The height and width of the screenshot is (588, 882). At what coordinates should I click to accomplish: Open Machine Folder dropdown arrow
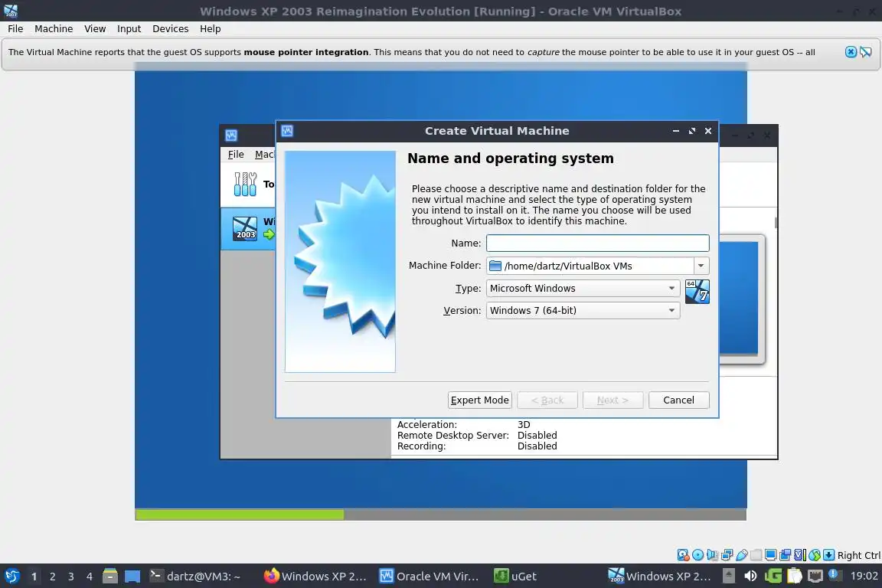[x=701, y=266]
